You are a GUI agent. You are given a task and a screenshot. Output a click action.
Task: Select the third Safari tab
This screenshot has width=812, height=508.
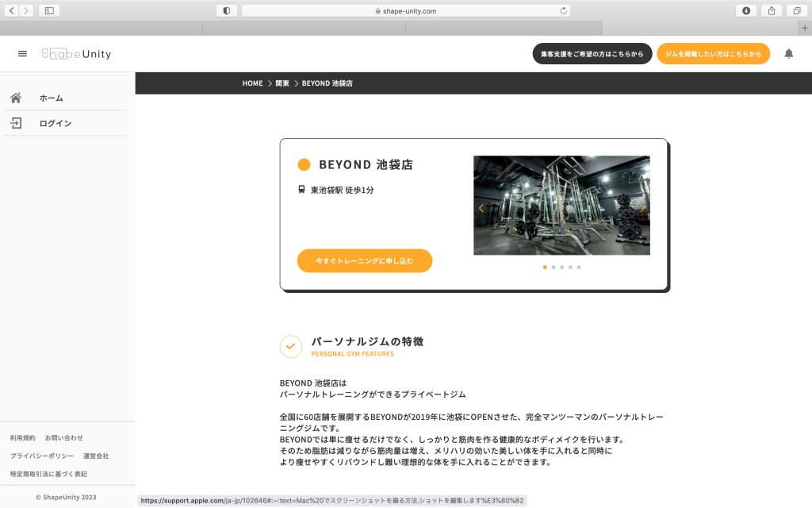[x=504, y=28]
